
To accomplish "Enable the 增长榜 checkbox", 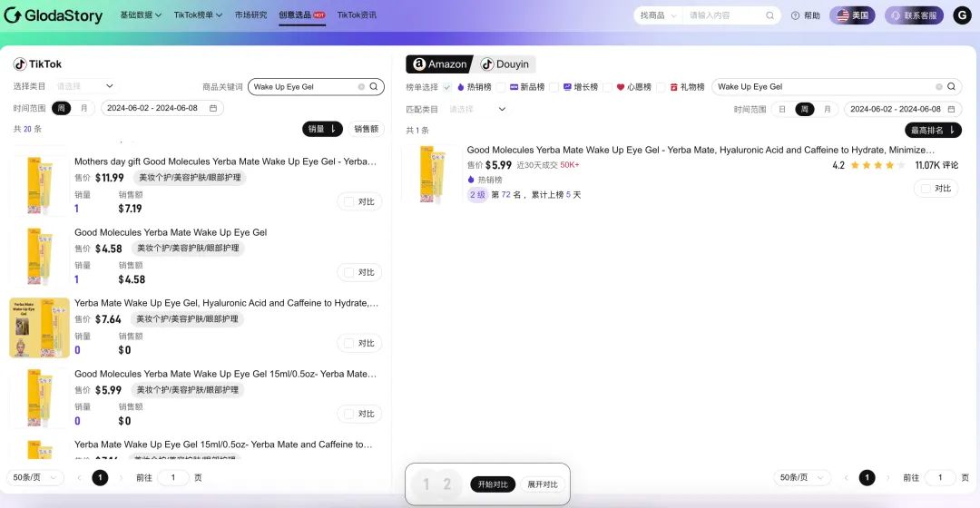I will pyautogui.click(x=554, y=87).
